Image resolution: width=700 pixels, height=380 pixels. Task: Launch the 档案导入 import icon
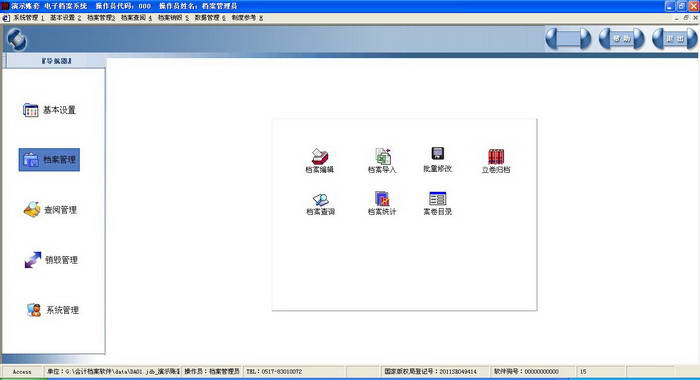click(382, 161)
